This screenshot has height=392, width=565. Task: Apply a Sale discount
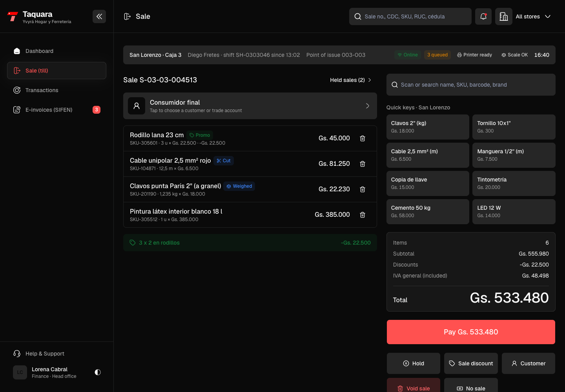pyautogui.click(x=471, y=363)
